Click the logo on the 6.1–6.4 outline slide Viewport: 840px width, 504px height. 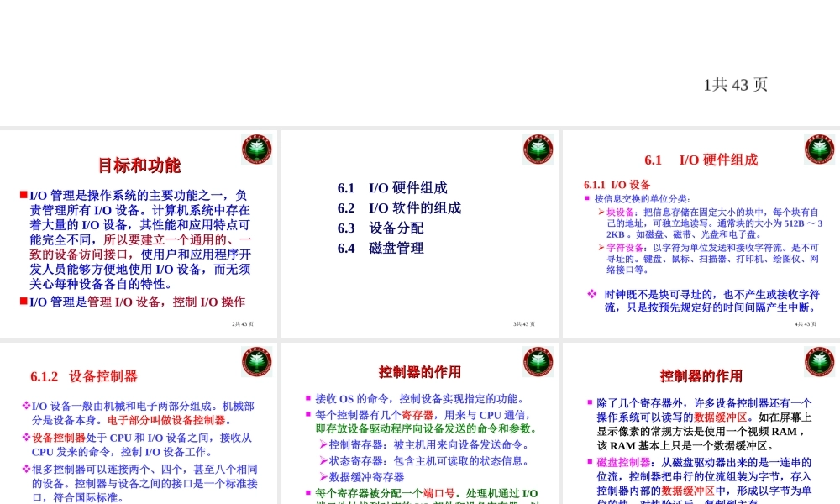pyautogui.click(x=538, y=149)
